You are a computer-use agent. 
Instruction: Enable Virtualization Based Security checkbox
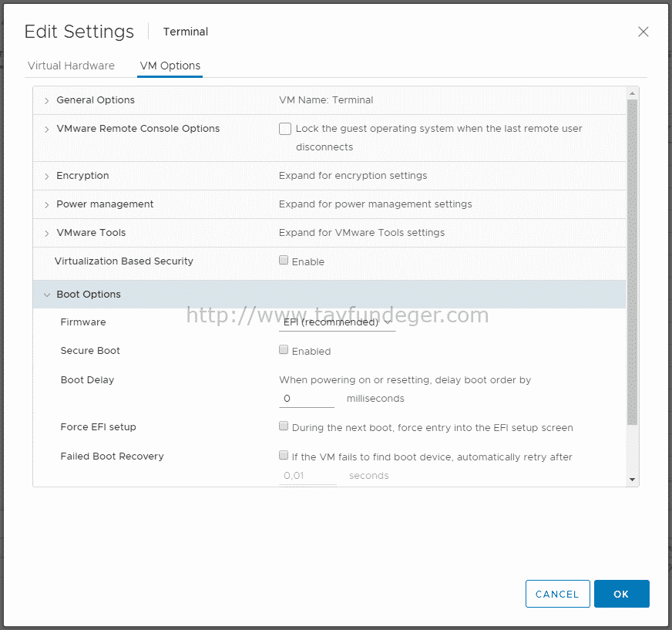tap(284, 261)
